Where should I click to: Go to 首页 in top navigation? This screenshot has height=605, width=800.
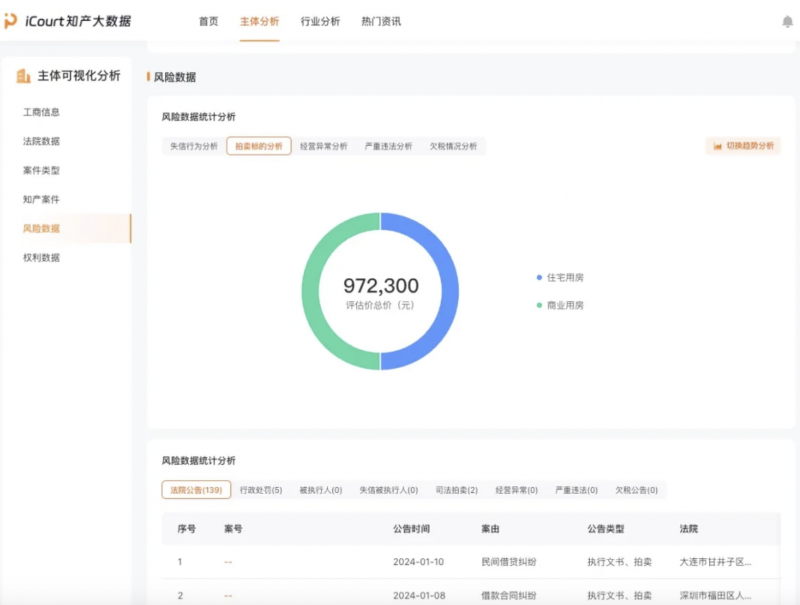click(208, 21)
